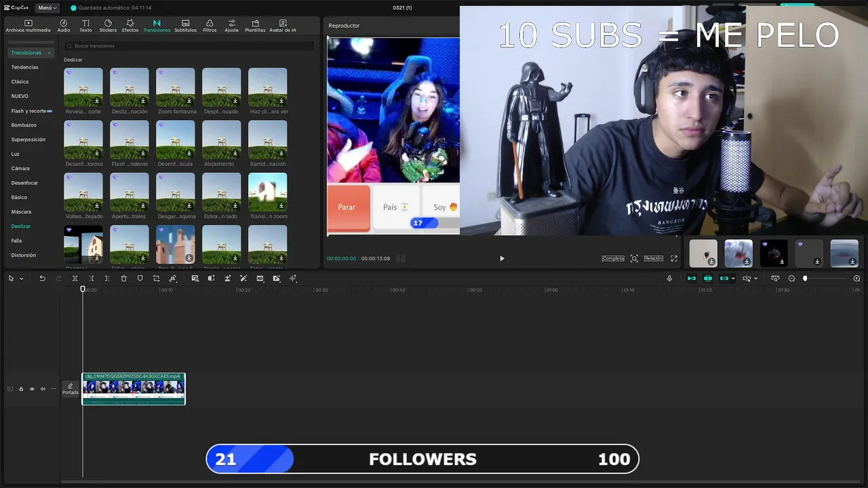This screenshot has height=488, width=868.
Task: Open Avatar de IA tab
Action: click(283, 26)
